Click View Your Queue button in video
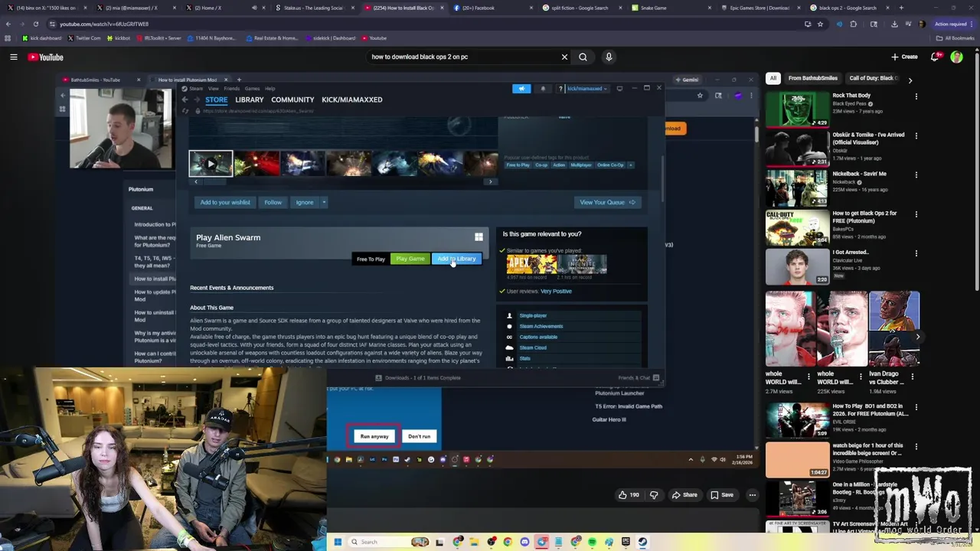 [607, 202]
